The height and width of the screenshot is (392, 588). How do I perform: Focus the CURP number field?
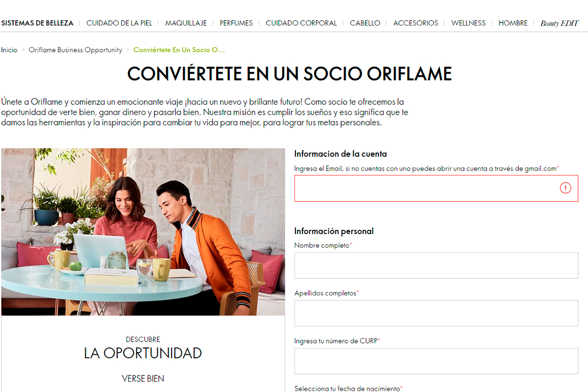click(436, 361)
